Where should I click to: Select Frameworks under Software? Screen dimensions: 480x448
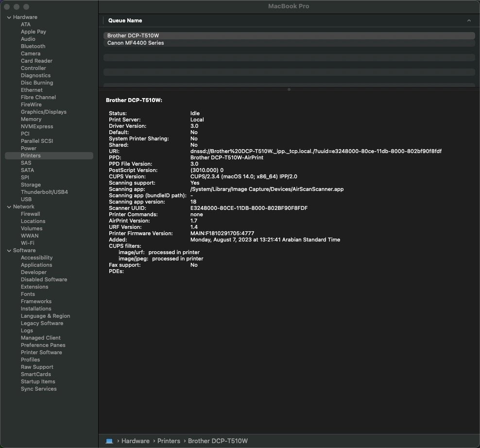(36, 302)
